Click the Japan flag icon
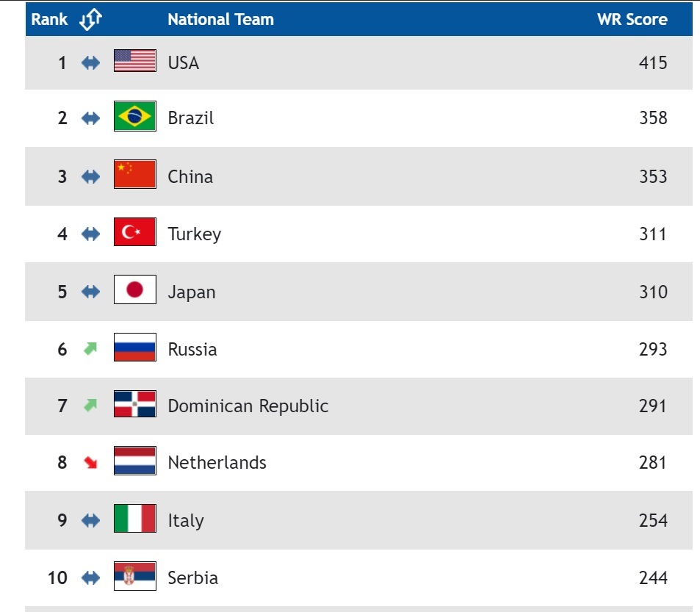The image size is (700, 612). pos(134,290)
